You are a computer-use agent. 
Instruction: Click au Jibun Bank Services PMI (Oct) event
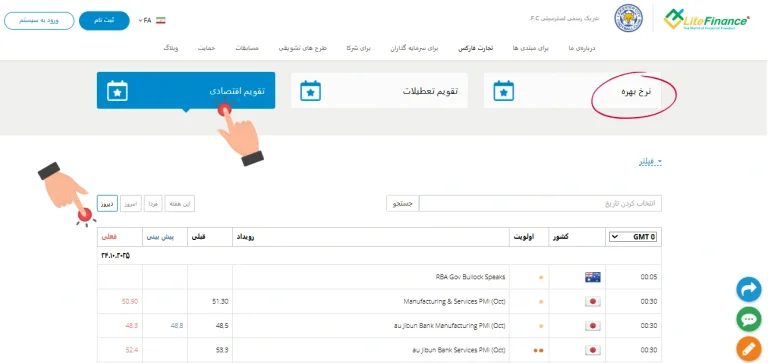[x=459, y=350]
